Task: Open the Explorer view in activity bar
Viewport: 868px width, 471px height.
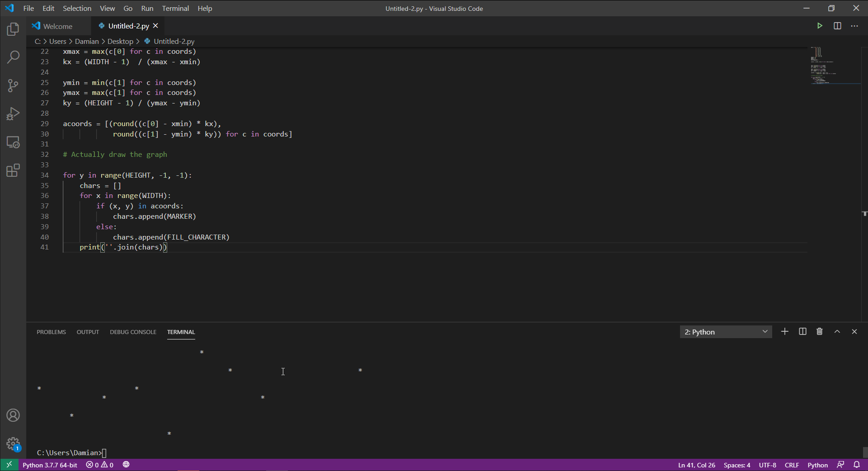Action: (x=13, y=29)
